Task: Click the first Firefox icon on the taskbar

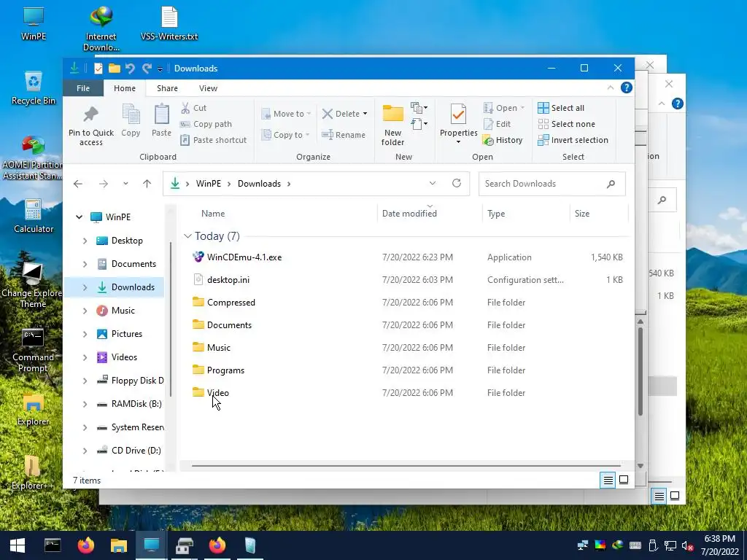Action: [x=86, y=545]
